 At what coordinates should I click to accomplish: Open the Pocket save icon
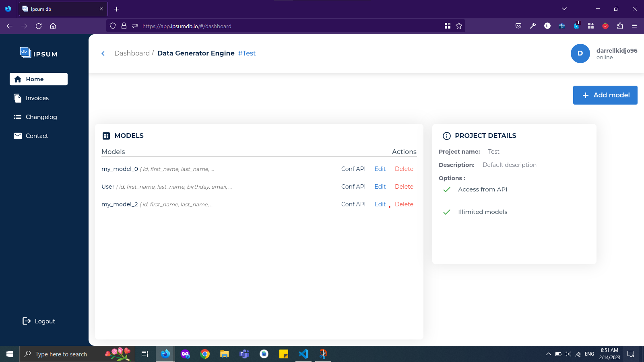[518, 26]
